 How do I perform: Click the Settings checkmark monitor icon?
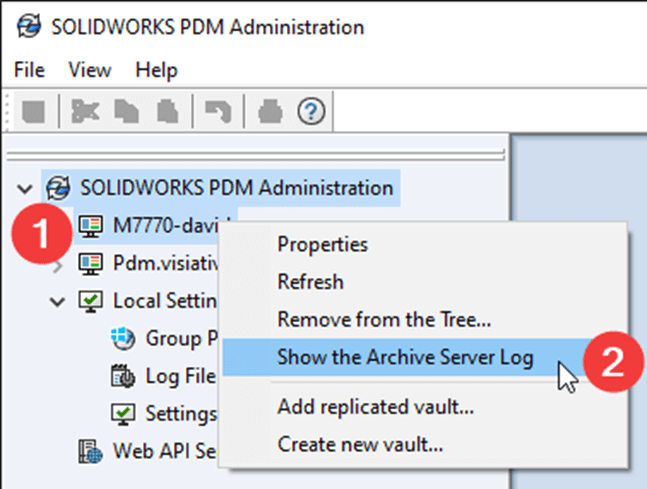point(123,414)
